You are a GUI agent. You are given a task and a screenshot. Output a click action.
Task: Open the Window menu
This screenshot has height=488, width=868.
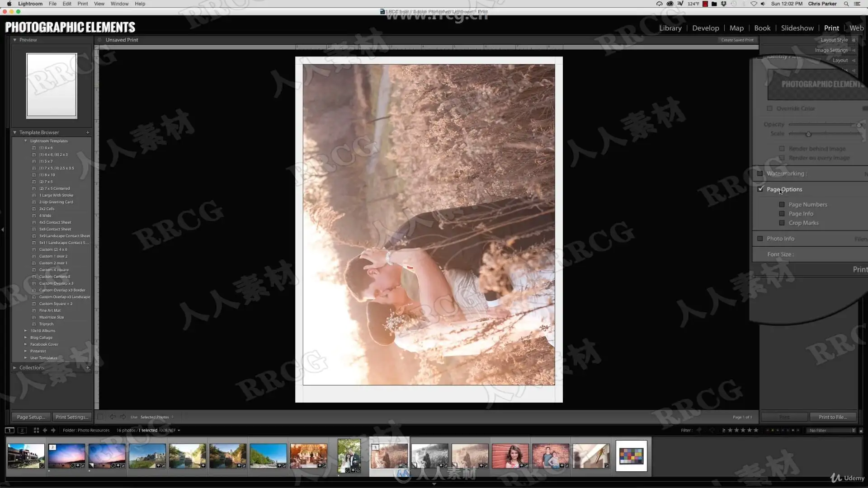click(119, 4)
